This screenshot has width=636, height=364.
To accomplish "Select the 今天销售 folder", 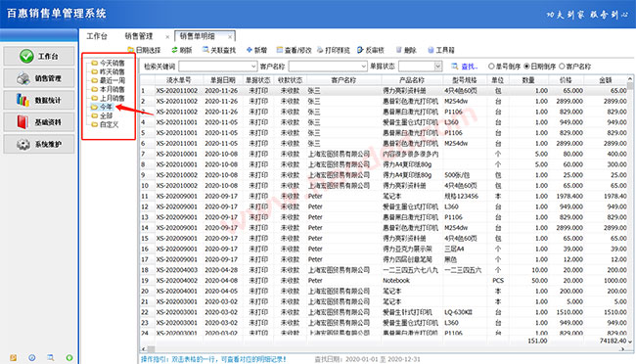I will click(108, 63).
